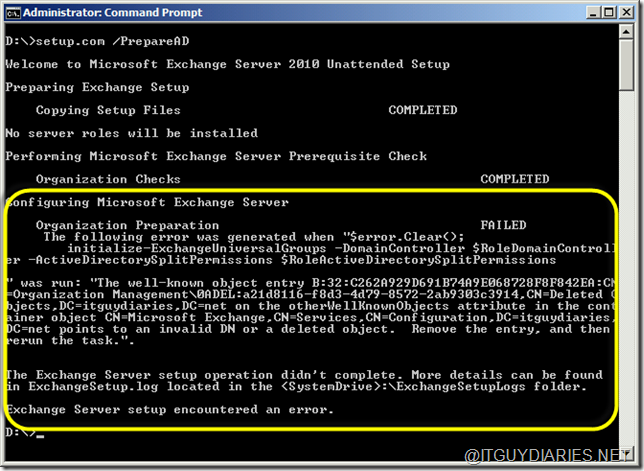Close the Administrator Command Prompt window
This screenshot has width=644, height=471.
click(x=625, y=13)
